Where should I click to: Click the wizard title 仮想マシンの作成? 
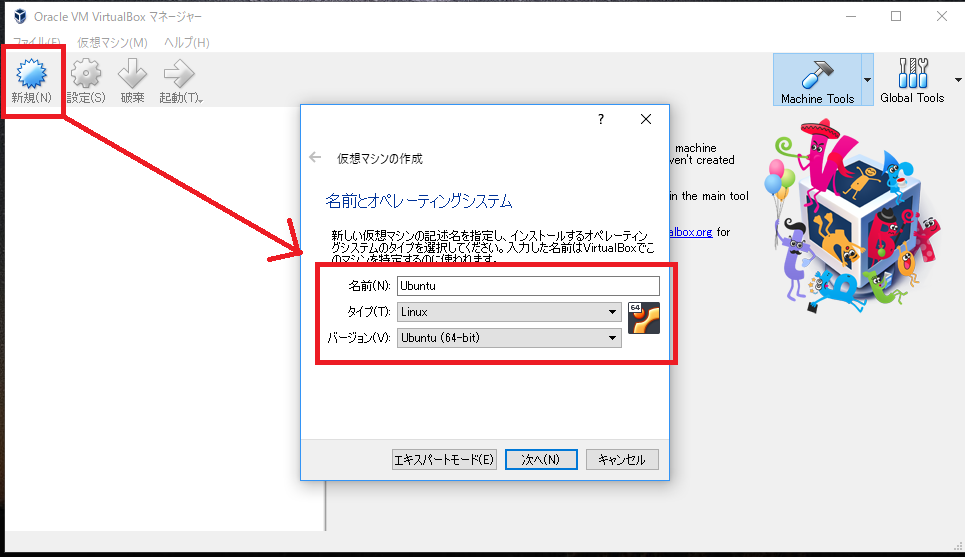coord(380,159)
